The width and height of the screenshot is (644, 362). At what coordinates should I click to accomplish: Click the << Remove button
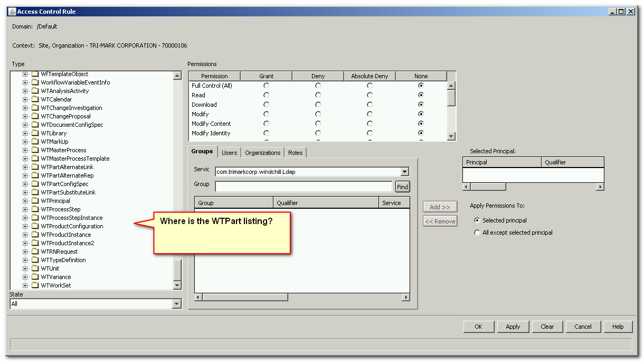coord(440,221)
